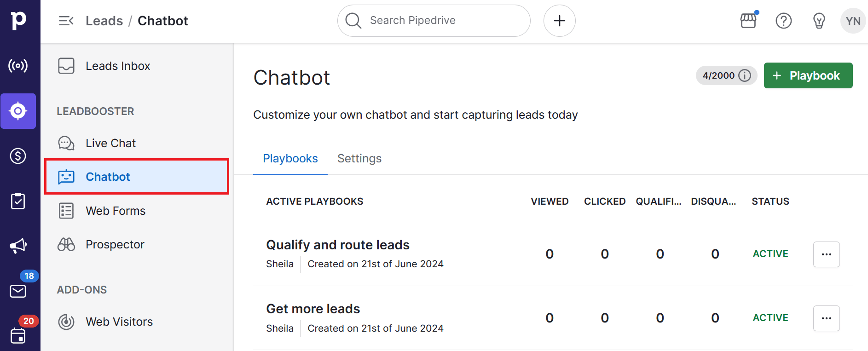Click ACTIVE status of Get more leads
This screenshot has height=351, width=868.
[x=770, y=318]
